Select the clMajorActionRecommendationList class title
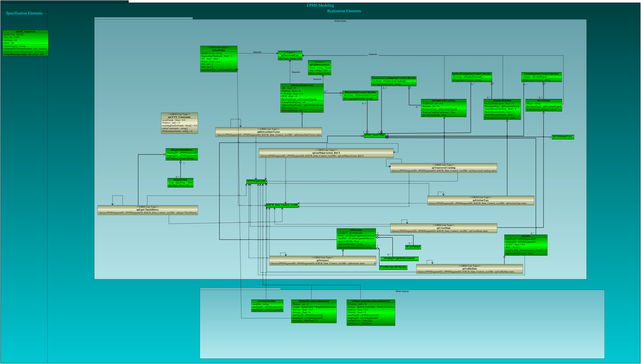The width and height of the screenshot is (641, 364). 371,301
